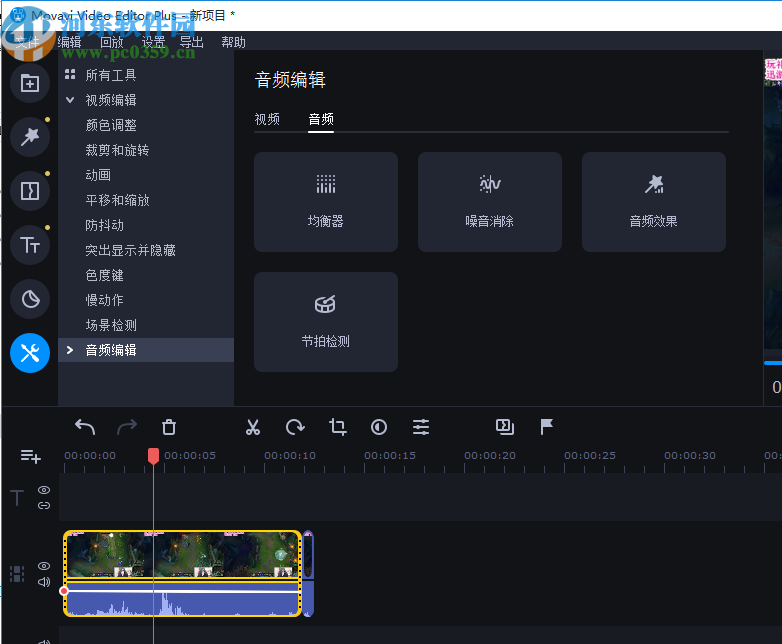This screenshot has width=782, height=644.
Task: Click the red playhead marker
Action: 154,456
